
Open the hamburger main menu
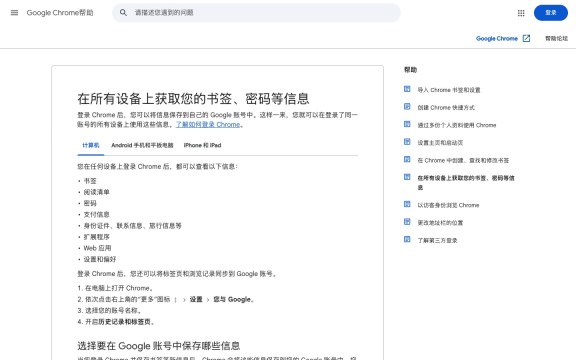14,13
